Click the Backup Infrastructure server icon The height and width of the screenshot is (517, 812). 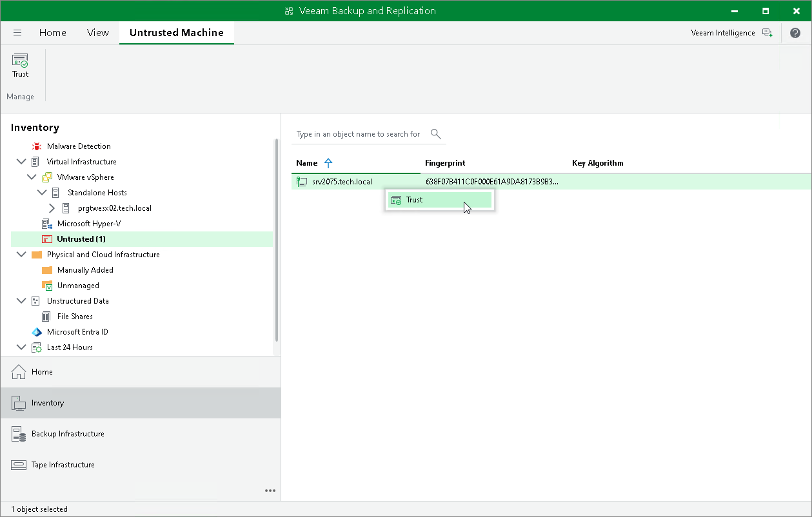(x=19, y=434)
